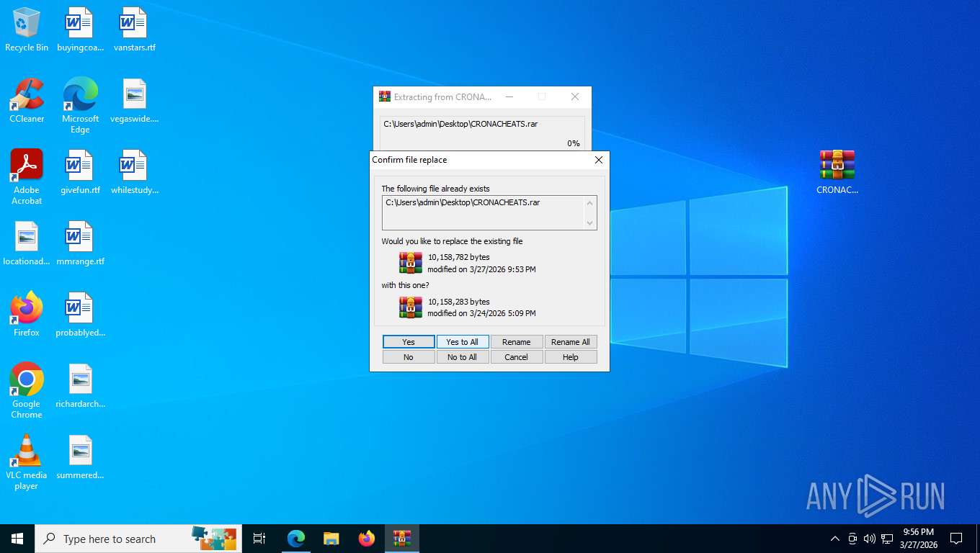Choose No to All in replace dialog
Screen dimensions: 980x553
(462, 357)
